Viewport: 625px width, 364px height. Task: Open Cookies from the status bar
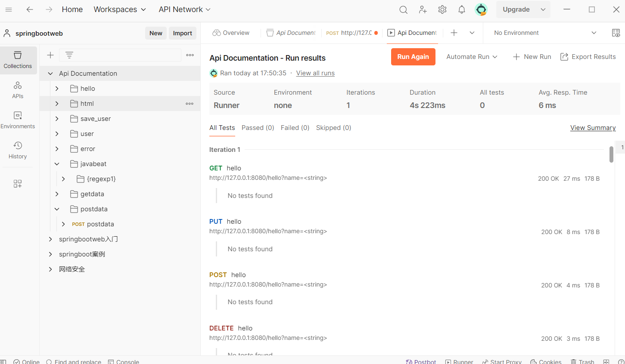[x=546, y=361]
